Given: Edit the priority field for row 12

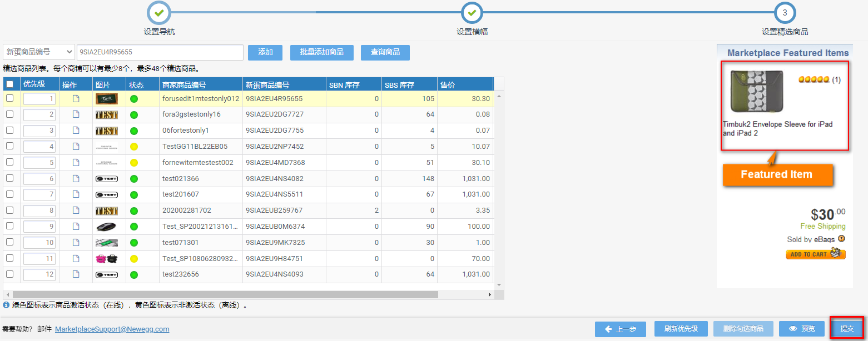Looking at the screenshot, I should pyautogui.click(x=39, y=274).
